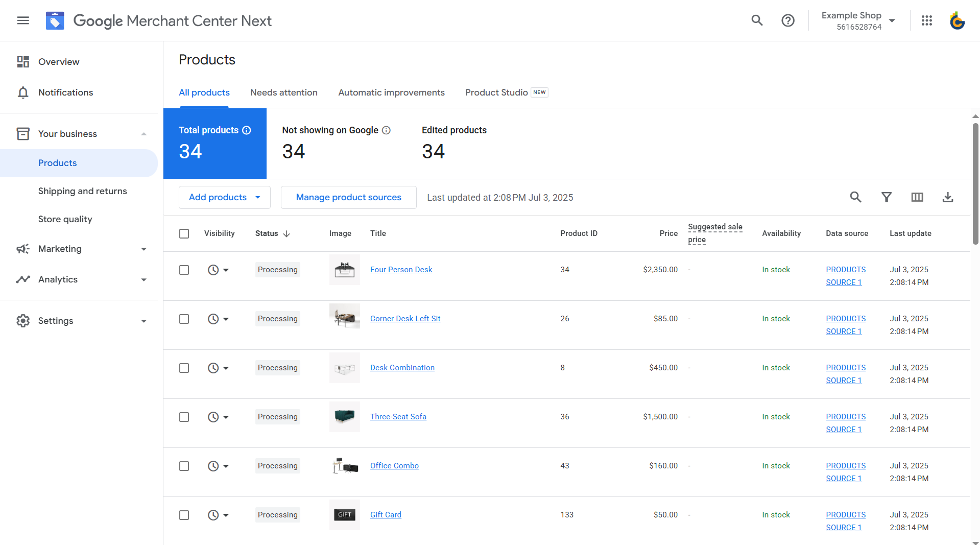Check the select-all checkbox in the table header
Viewport: 980px width, 545px height.
coord(184,233)
